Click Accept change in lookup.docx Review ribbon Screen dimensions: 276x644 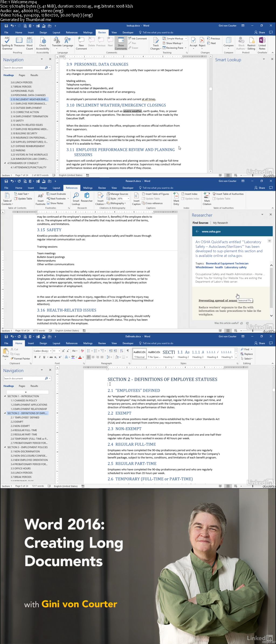194,42
